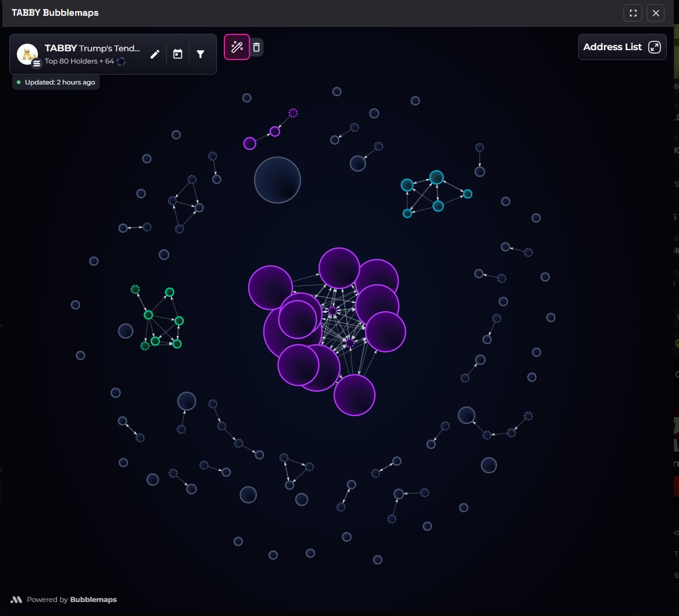Select the dotted green bubble at cluster top-left

pos(135,289)
